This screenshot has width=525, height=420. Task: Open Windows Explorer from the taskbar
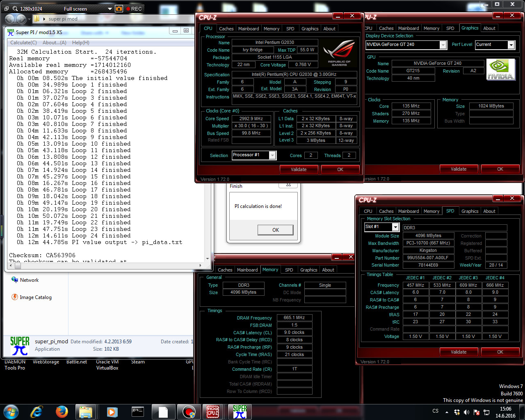[x=86, y=412]
